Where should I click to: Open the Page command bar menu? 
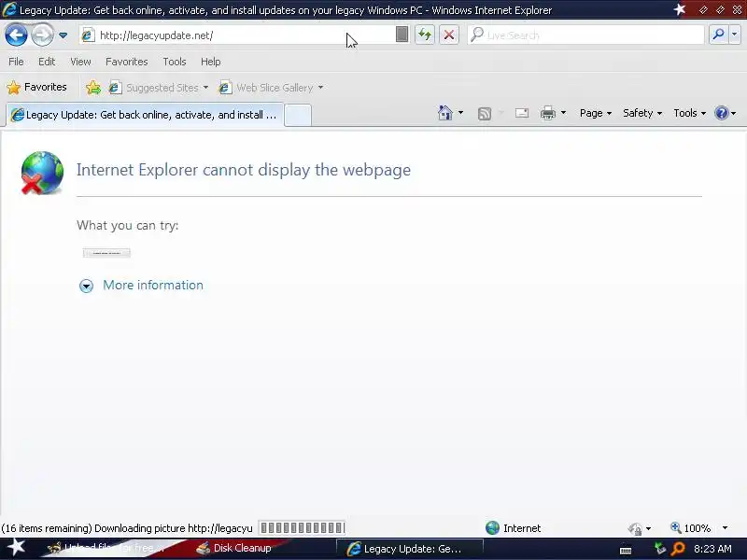click(x=596, y=113)
